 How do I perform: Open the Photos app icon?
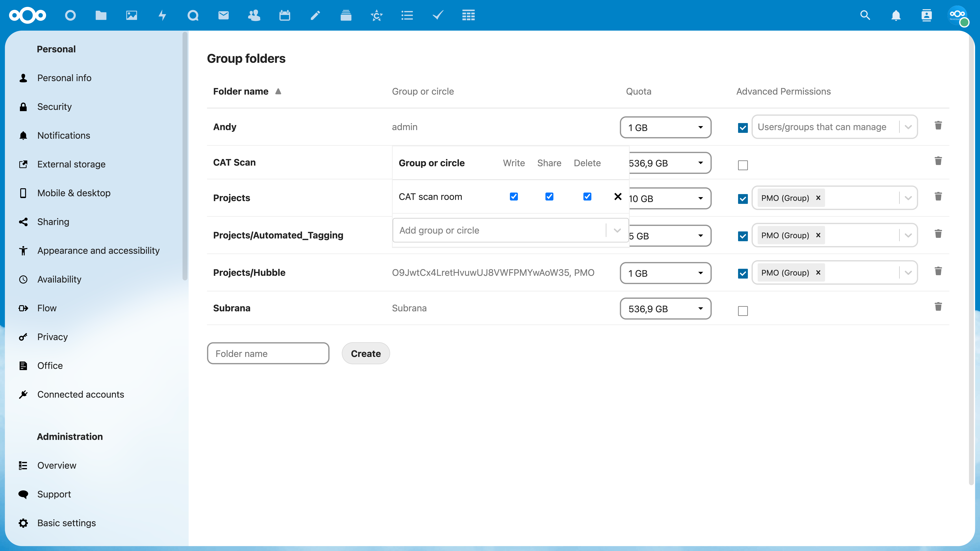[132, 15]
